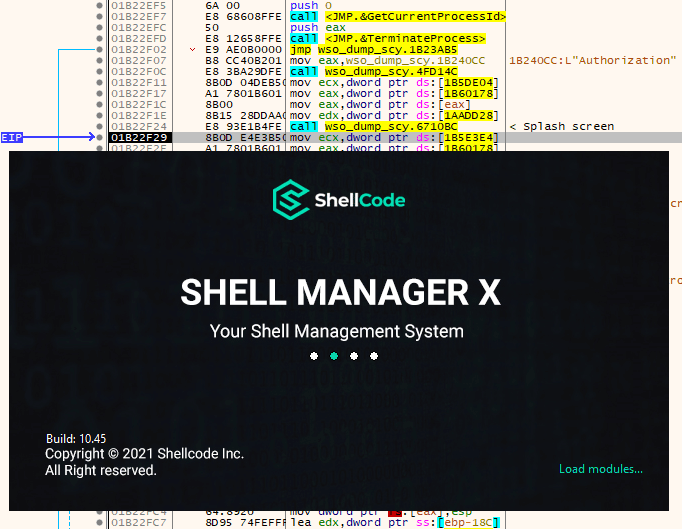Toggle breakpoint dot at address 01B22EF7

(x=99, y=16)
